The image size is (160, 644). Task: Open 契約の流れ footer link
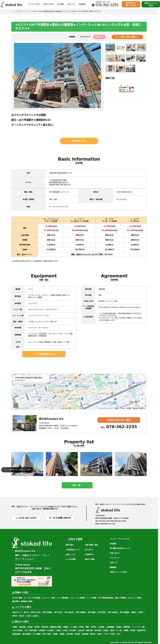pyautogui.click(x=70, y=545)
